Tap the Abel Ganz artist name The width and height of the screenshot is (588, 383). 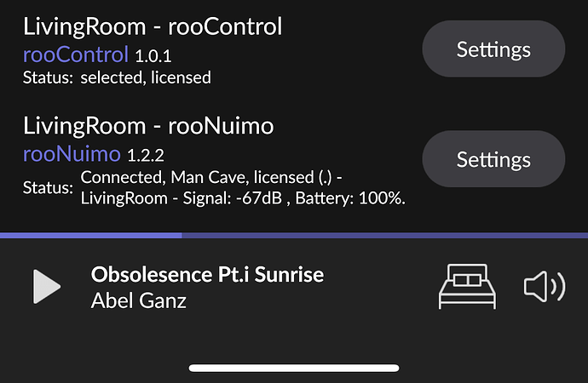[x=139, y=300]
